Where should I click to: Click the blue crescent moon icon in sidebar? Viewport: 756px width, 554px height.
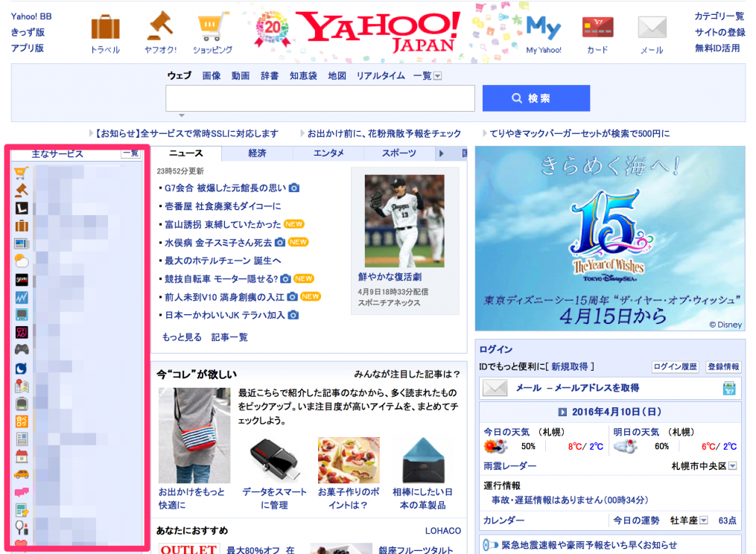click(x=21, y=369)
